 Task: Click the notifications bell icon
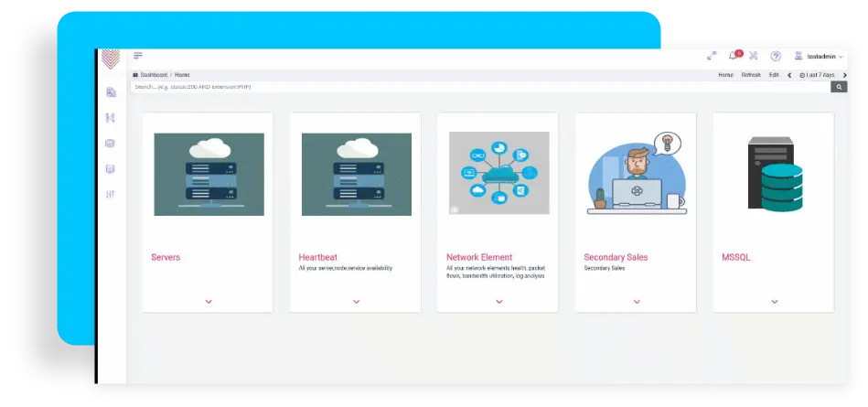pos(733,56)
